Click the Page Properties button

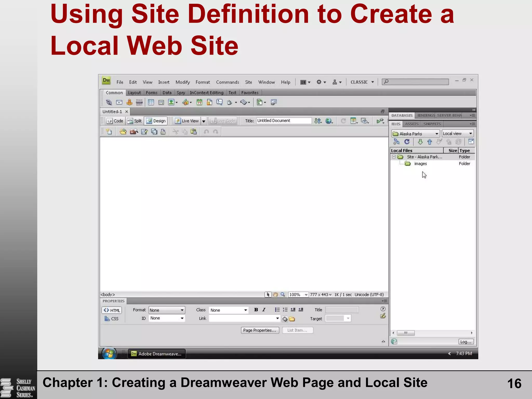click(260, 330)
